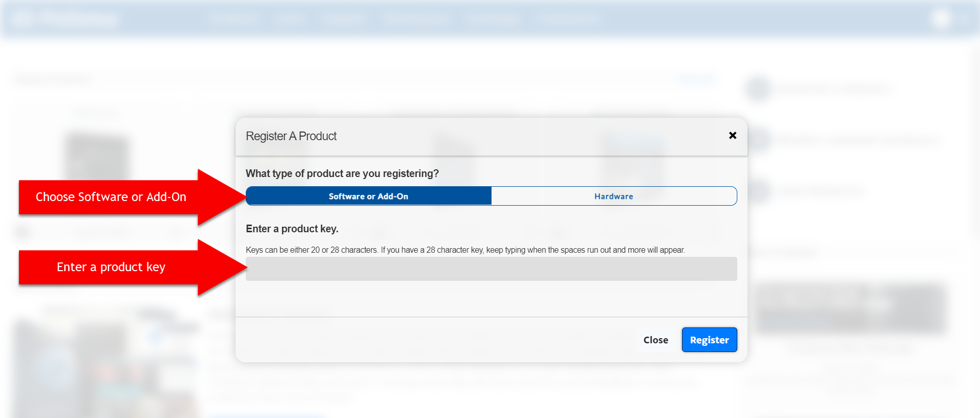Click the 'Enter a product key' red arrow
Image resolution: width=980 pixels, height=418 pixels.
(112, 267)
